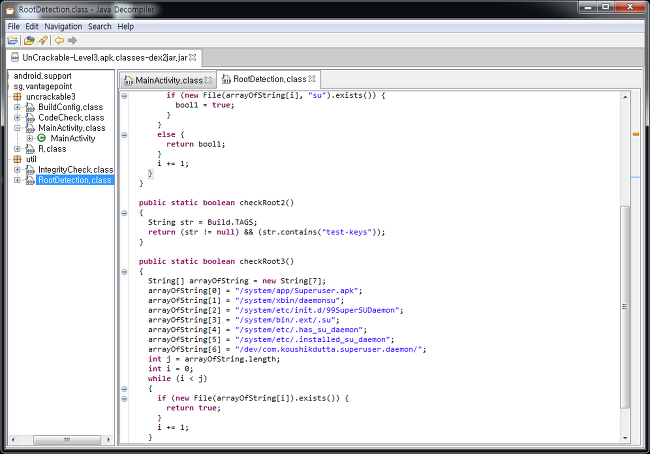Click the Open Type toolbar icon

[x=29, y=40]
